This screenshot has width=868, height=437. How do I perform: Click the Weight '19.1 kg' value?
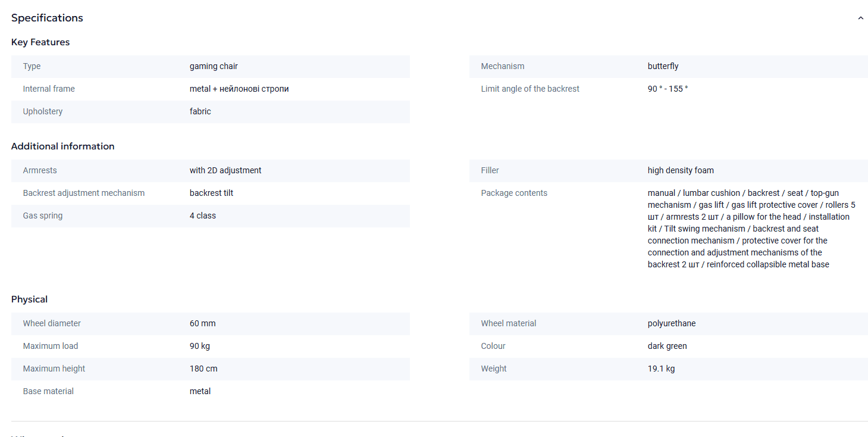(x=661, y=369)
